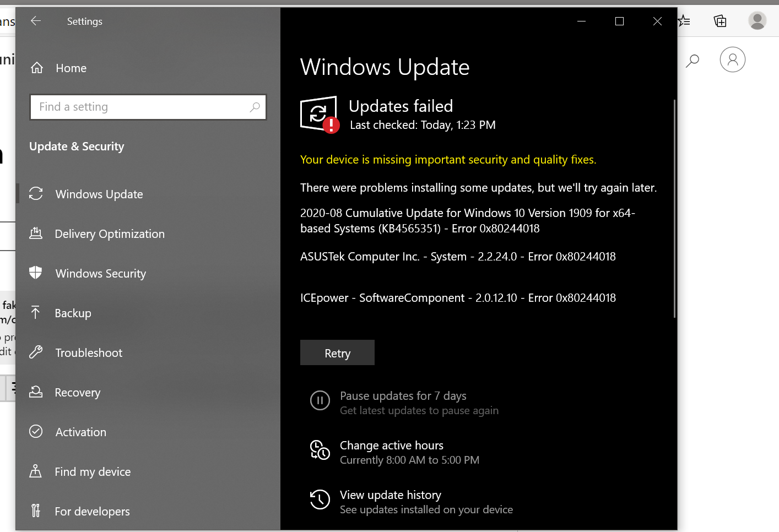Open Collections icon in browser toolbar
This screenshot has width=779, height=532.
(x=720, y=21)
